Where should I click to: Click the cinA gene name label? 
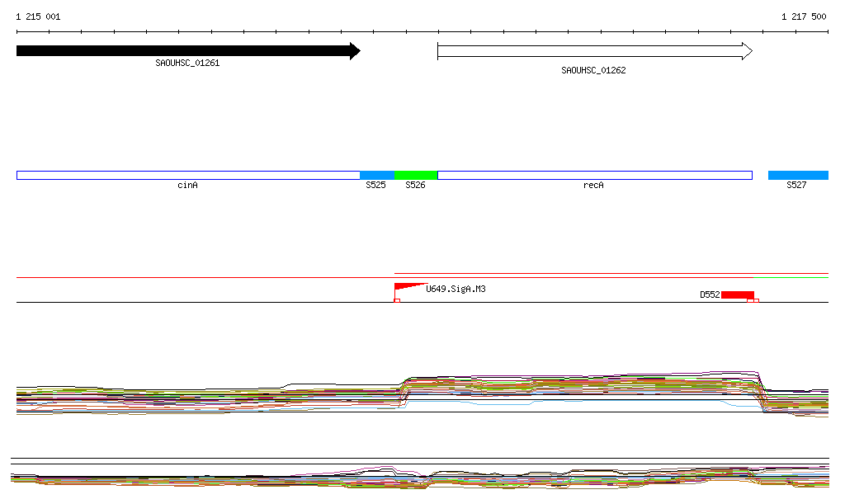187,186
